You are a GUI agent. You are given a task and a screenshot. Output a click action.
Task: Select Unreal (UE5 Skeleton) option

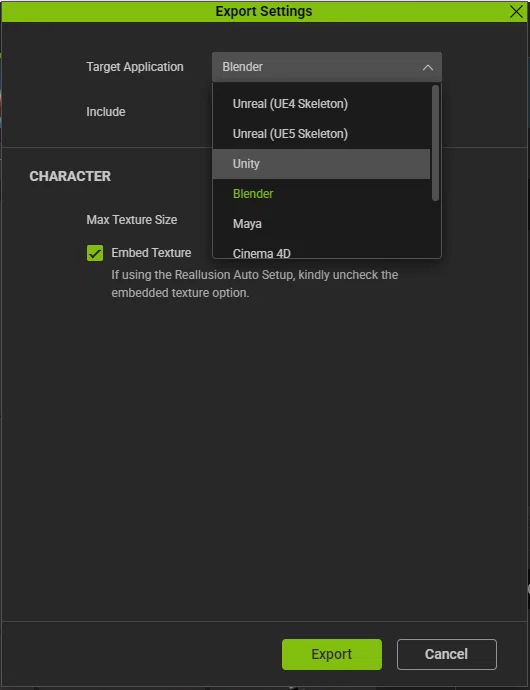click(x=321, y=134)
